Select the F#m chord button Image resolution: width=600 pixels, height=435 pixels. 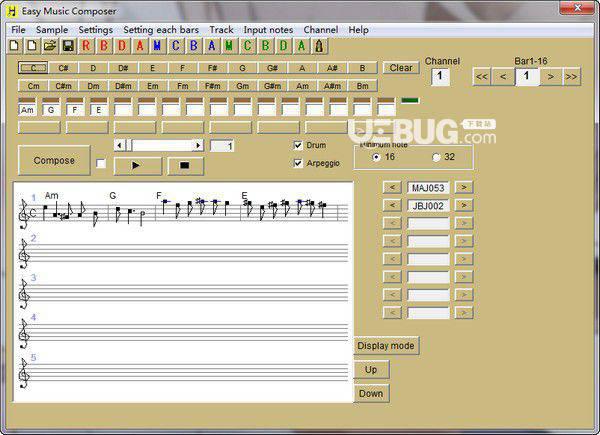pyautogui.click(x=212, y=86)
